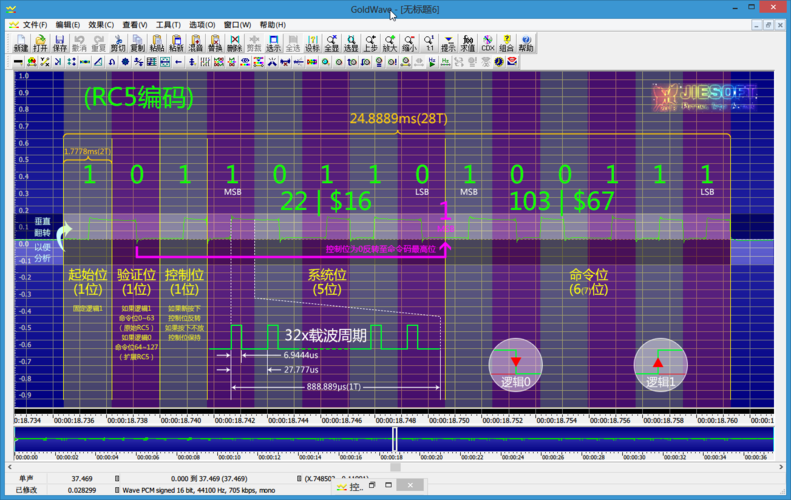Open the 窗口(W) menu

click(237, 25)
